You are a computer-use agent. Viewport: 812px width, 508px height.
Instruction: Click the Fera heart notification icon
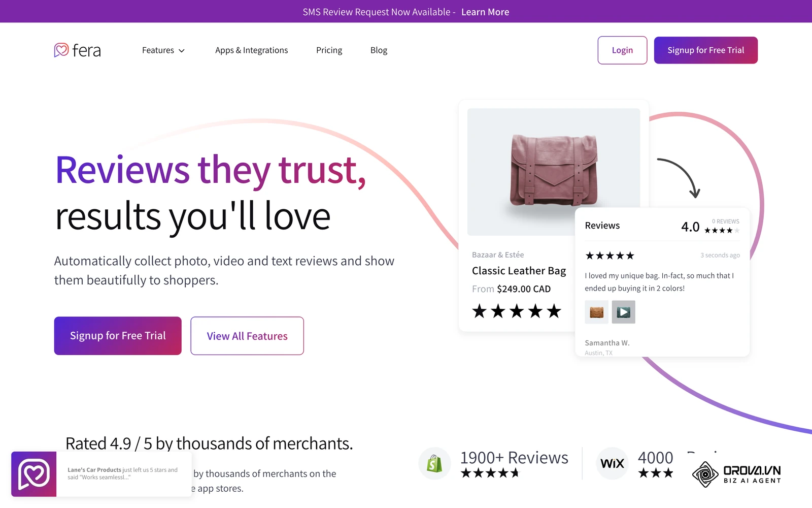(x=34, y=474)
